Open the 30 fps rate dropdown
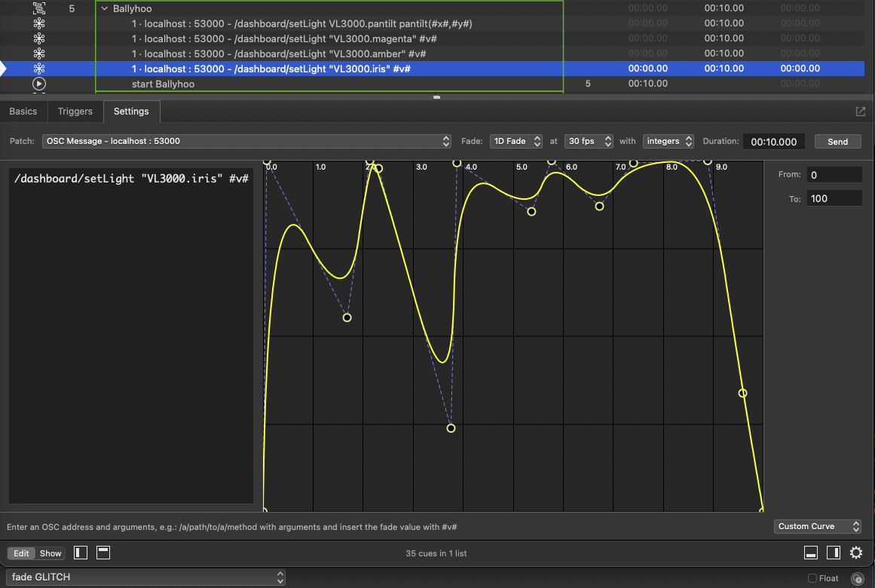The height and width of the screenshot is (588, 875). 588,141
